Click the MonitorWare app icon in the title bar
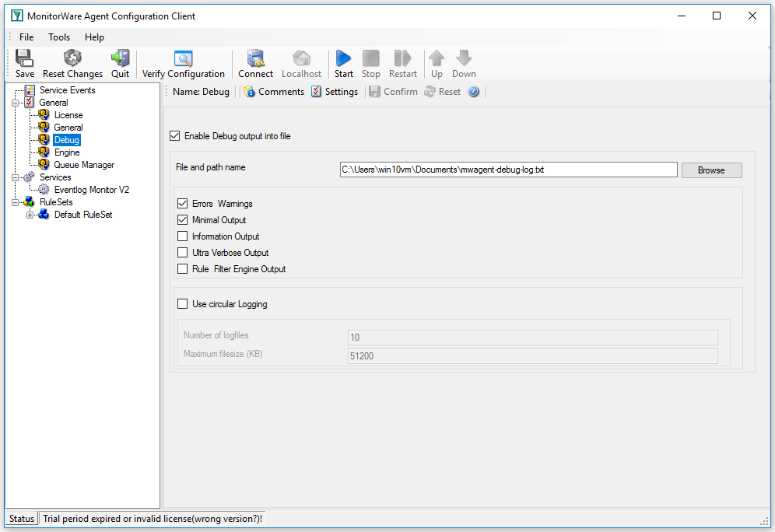This screenshot has height=532, width=775. [17, 16]
